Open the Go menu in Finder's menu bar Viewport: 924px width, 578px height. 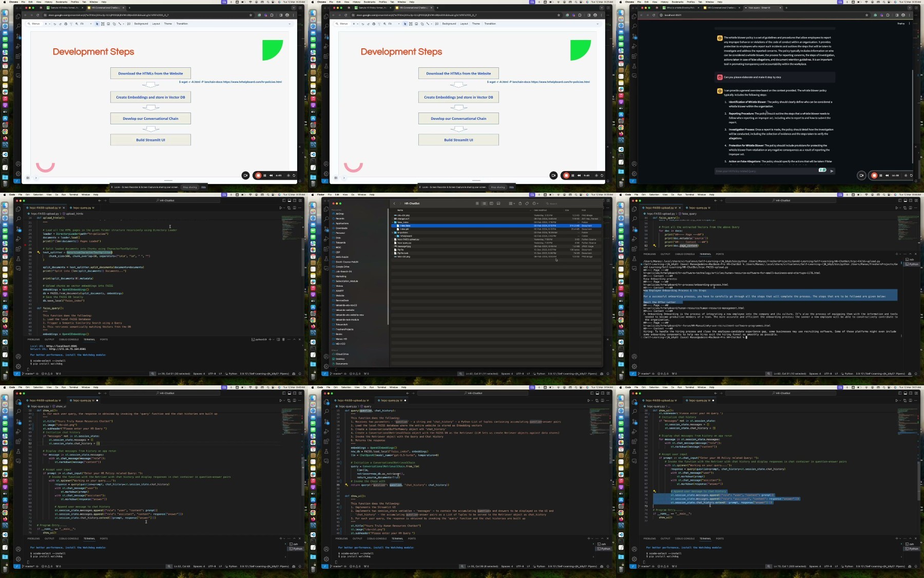coord(352,195)
